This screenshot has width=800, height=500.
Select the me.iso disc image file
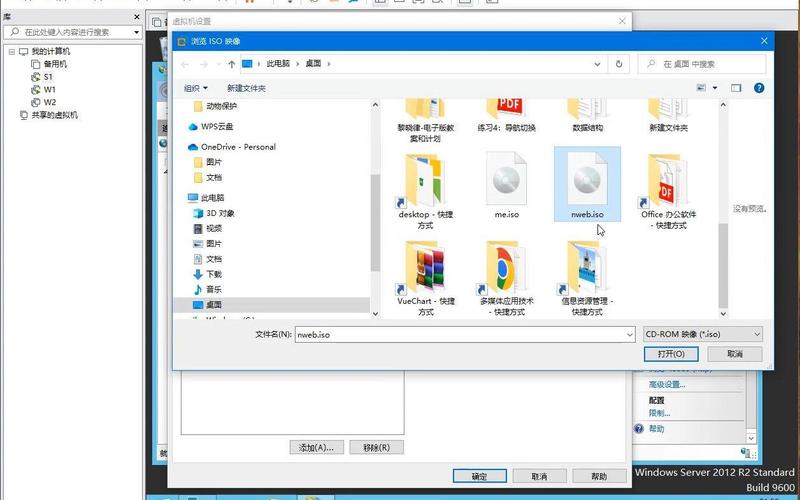click(507, 185)
